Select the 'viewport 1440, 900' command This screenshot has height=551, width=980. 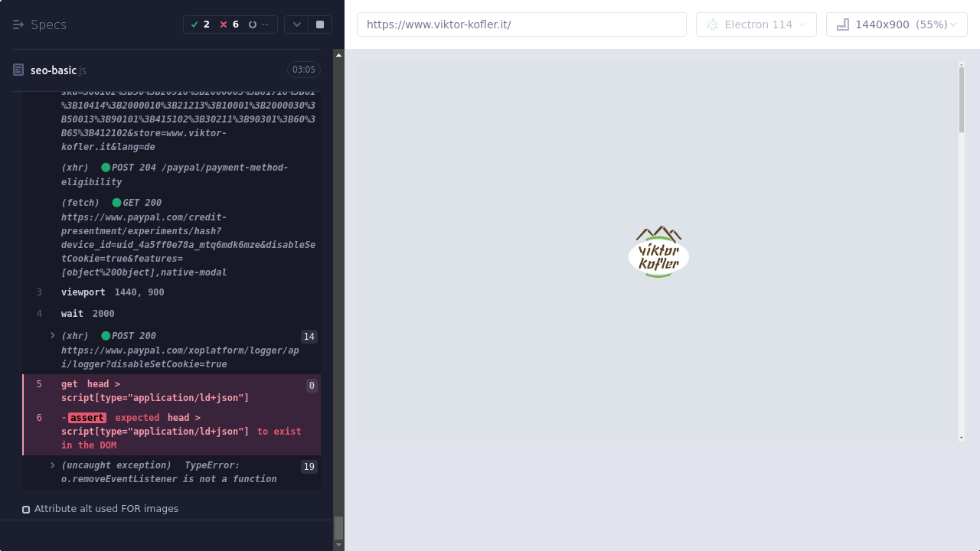coord(113,292)
